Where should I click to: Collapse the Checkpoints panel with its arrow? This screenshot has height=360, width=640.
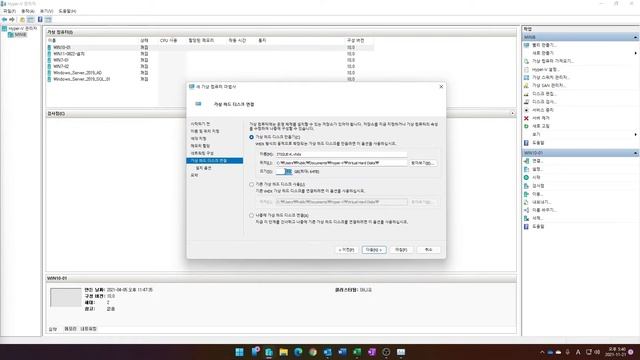point(513,113)
